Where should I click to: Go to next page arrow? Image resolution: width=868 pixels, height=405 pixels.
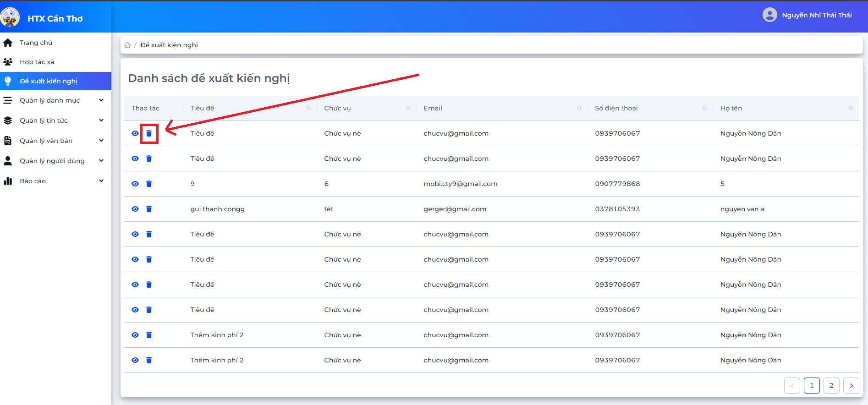tap(851, 385)
